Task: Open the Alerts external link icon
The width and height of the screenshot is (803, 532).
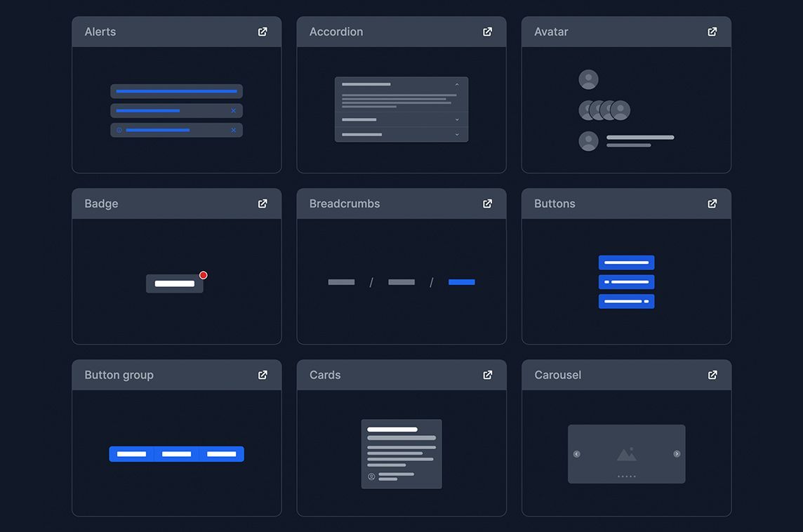Action: (x=263, y=32)
